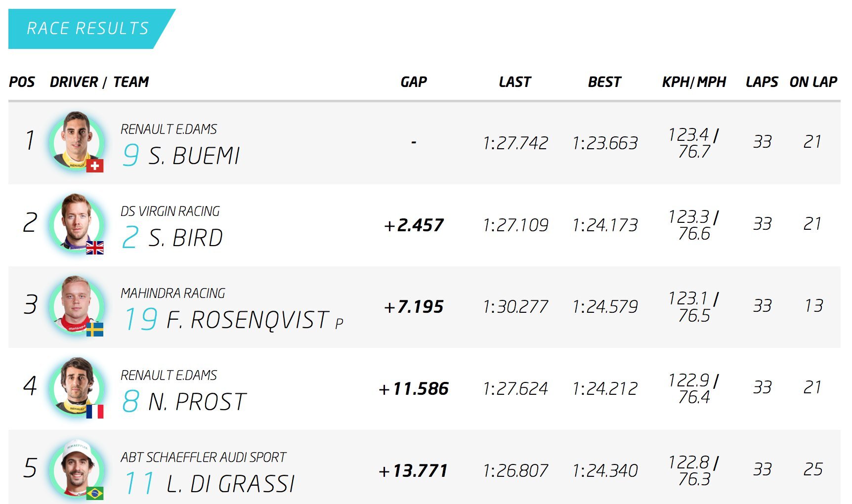The width and height of the screenshot is (852, 504).
Task: Click the Brazilian flag icon beside Di Grassi
Action: click(x=95, y=493)
